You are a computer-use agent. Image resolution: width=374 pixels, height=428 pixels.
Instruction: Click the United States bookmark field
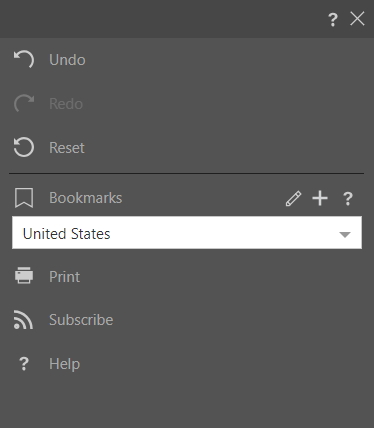(187, 233)
